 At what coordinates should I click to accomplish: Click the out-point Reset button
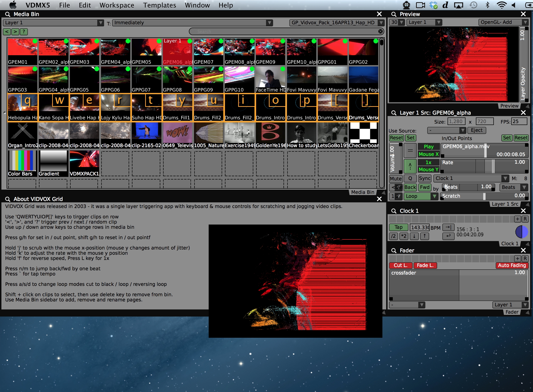click(521, 138)
